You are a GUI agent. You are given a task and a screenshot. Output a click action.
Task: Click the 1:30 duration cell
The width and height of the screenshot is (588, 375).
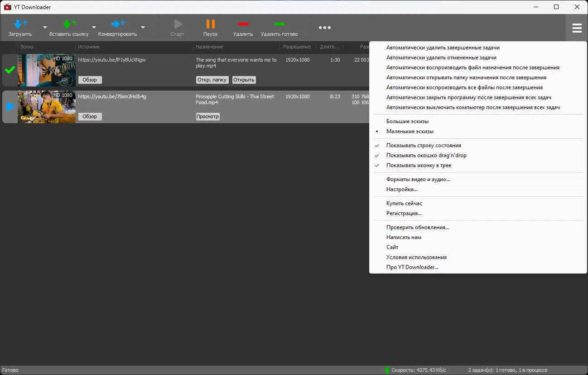[x=335, y=60]
